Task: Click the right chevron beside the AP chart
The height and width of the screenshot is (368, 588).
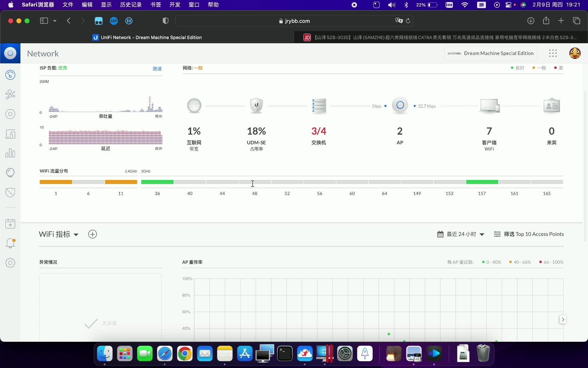Action: 563,319
